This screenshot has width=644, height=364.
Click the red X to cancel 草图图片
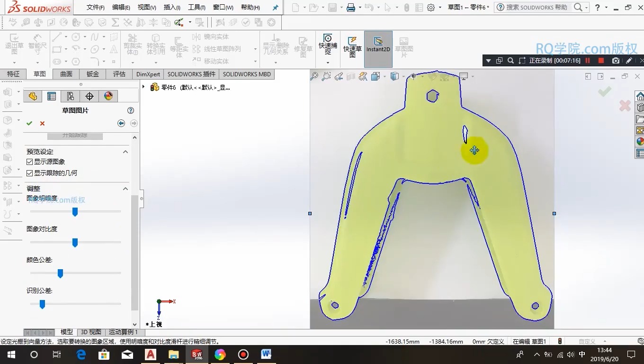click(41, 123)
